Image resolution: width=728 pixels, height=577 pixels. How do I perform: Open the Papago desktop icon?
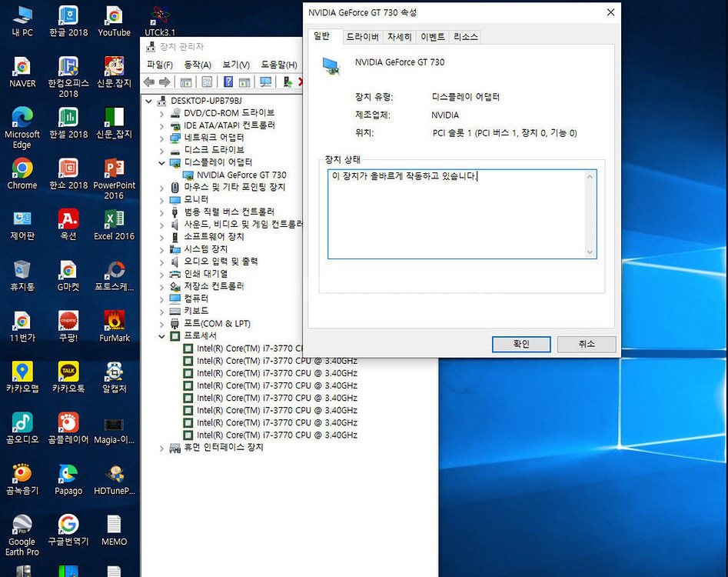pos(68,479)
